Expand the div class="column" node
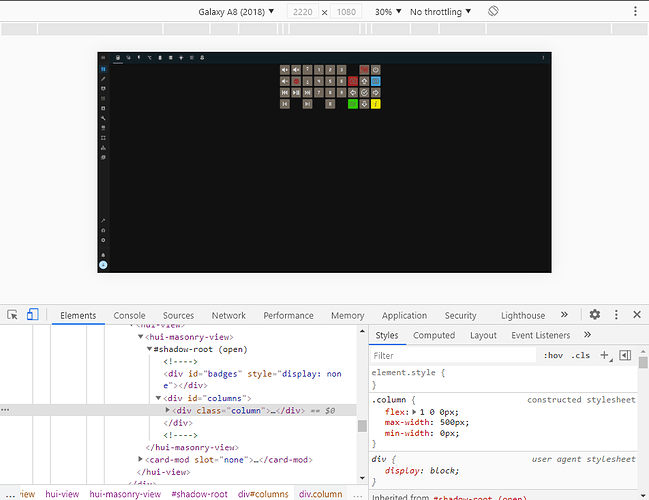The width and height of the screenshot is (649, 500). coord(168,410)
